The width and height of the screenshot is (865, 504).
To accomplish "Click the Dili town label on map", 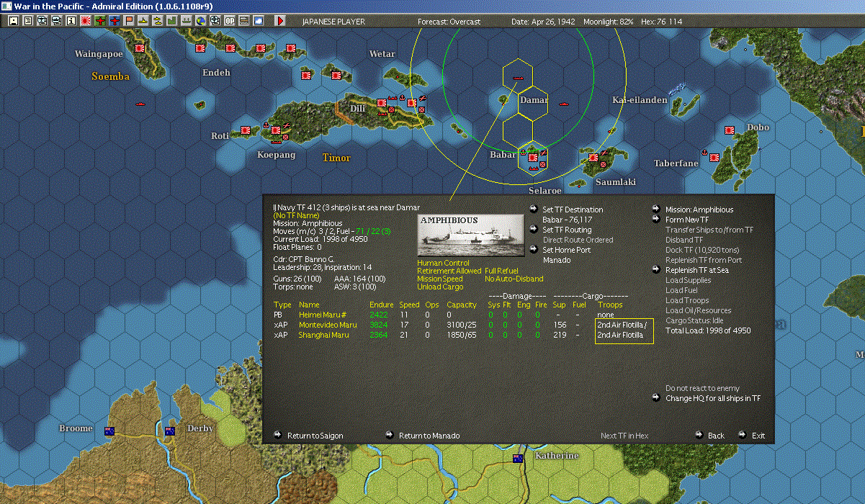I will [x=358, y=109].
